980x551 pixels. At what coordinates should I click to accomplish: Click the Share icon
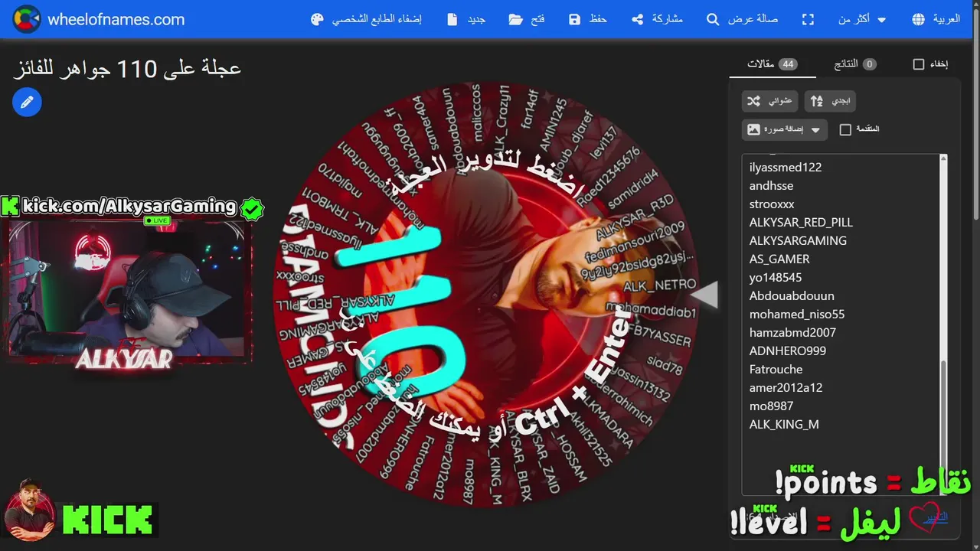coord(637,19)
